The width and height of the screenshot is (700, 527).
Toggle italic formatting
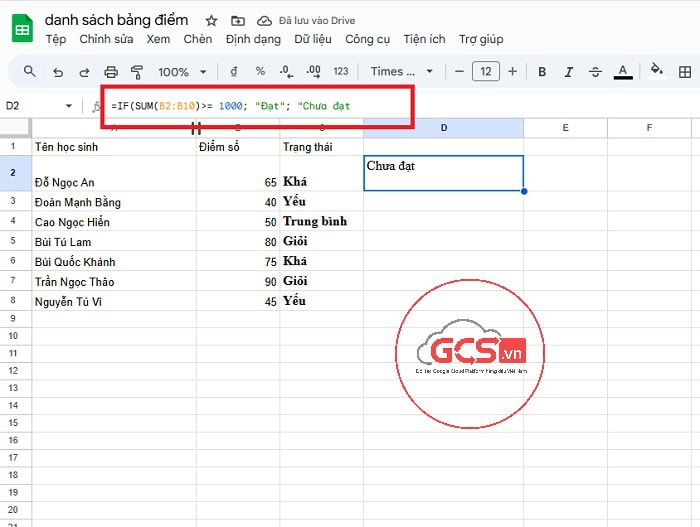coord(569,72)
